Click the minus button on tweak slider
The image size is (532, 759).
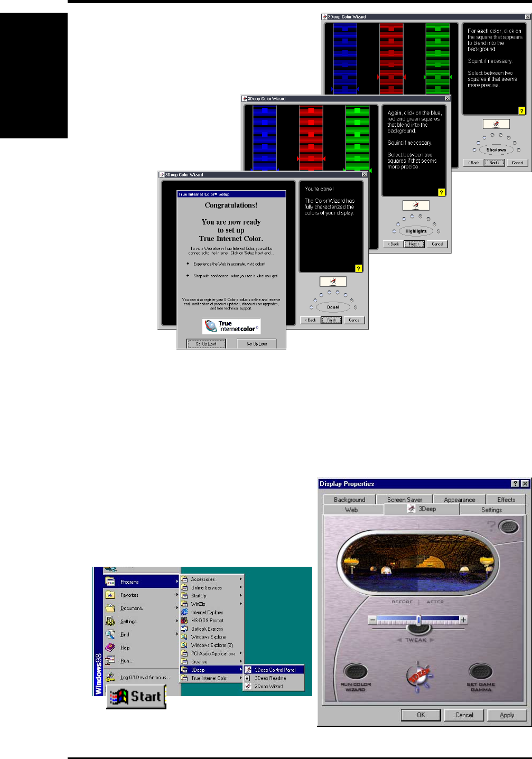(372, 620)
